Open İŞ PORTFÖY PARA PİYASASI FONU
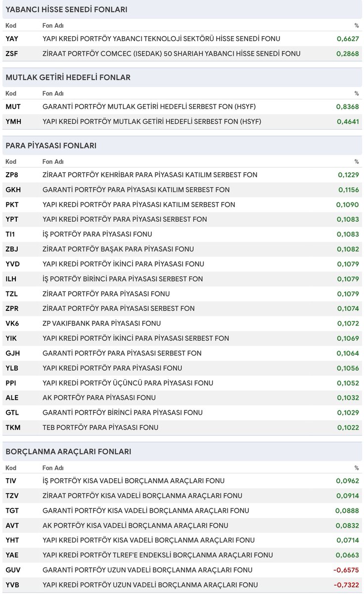Viewport: 364px width, 594px height. [97, 234]
